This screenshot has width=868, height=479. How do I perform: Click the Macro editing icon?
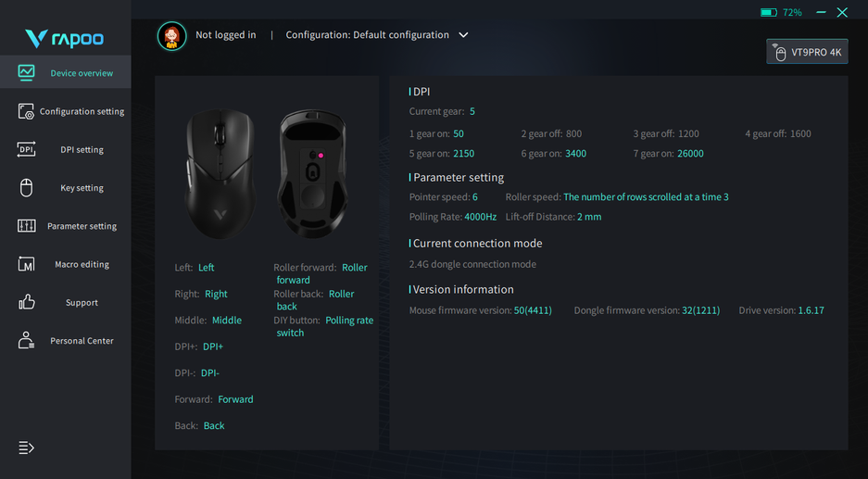pos(26,264)
